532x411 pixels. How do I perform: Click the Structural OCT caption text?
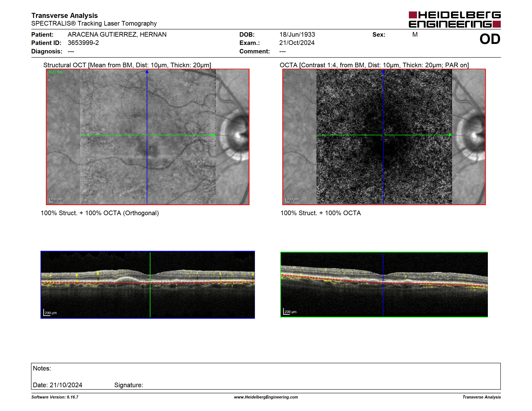click(x=127, y=65)
